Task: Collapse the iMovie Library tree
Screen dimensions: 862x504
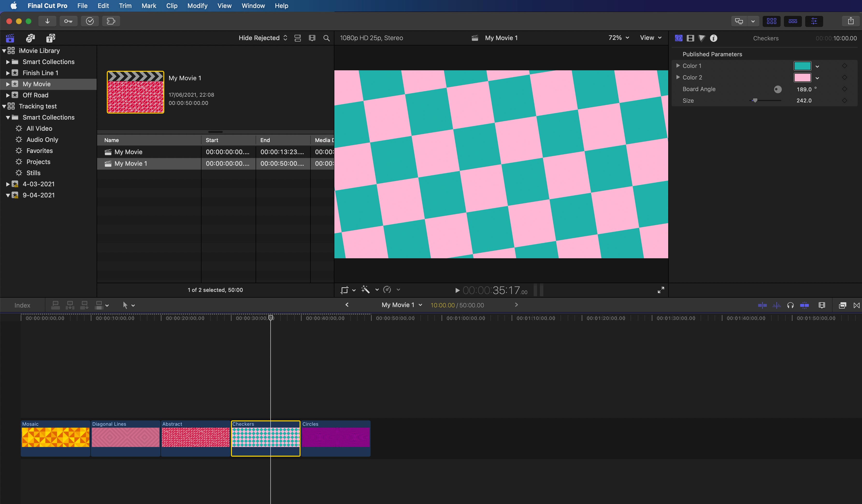Action: tap(4, 51)
